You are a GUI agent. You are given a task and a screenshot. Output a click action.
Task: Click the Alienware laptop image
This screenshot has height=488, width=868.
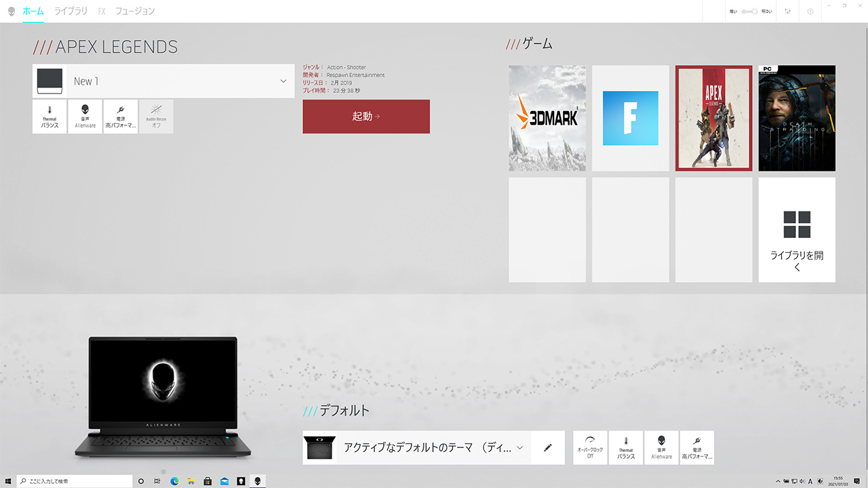[163, 396]
